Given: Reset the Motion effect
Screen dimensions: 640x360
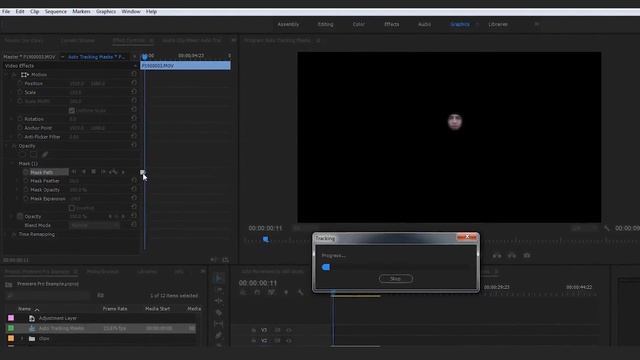Looking at the screenshot, I should [134, 74].
